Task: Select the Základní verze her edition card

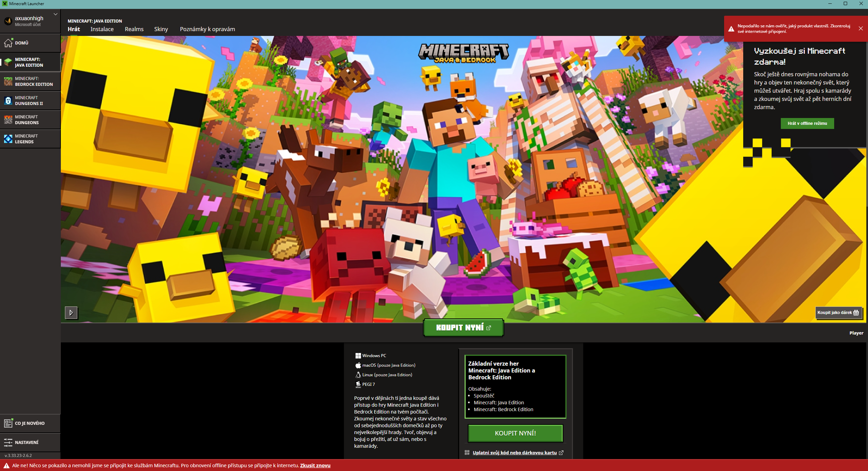Action: coord(515,387)
